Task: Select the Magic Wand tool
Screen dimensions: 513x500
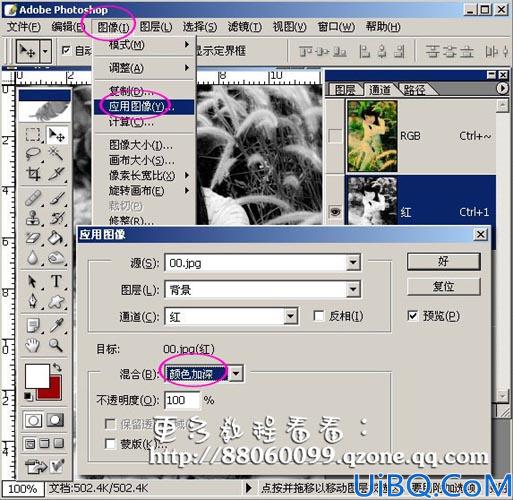Action: [x=56, y=154]
